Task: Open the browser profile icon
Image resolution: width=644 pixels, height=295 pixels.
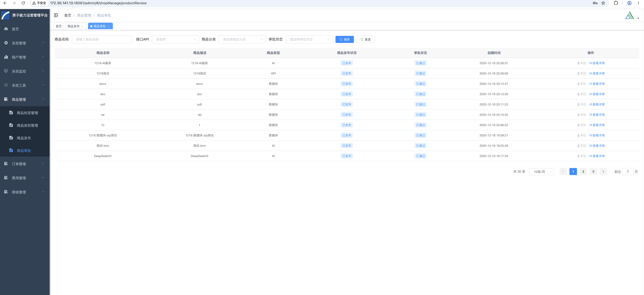Action: [630, 3]
